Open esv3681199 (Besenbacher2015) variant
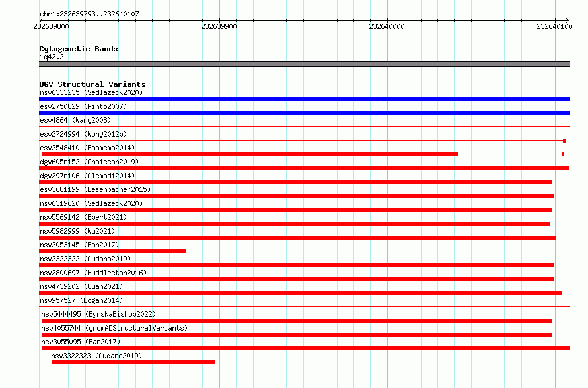This screenshot has height=388, width=588. pyautogui.click(x=95, y=189)
